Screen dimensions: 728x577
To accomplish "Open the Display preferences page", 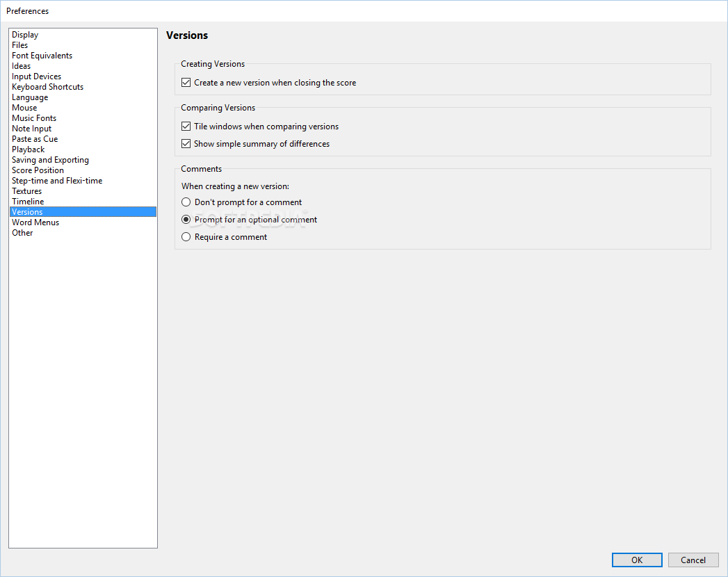I will tap(25, 35).
